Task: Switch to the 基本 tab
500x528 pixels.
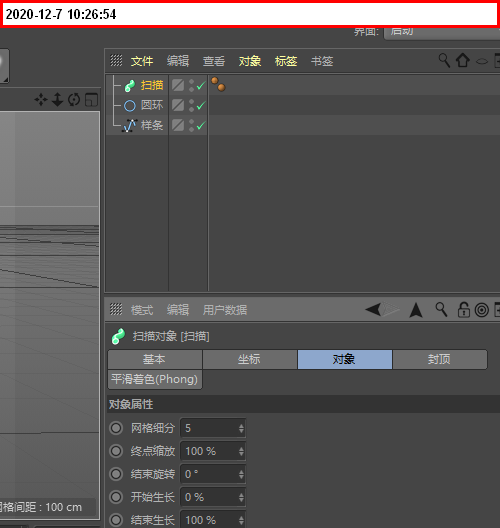Action: [x=155, y=359]
